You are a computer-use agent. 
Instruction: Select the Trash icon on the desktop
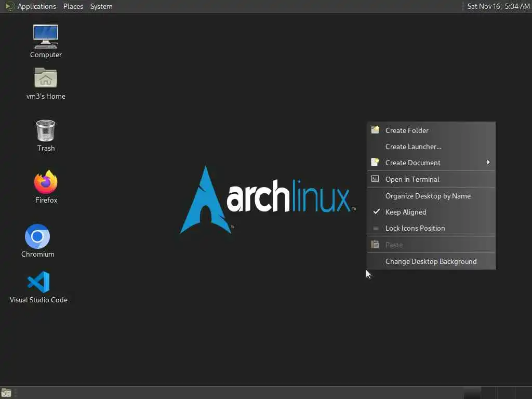[46, 130]
